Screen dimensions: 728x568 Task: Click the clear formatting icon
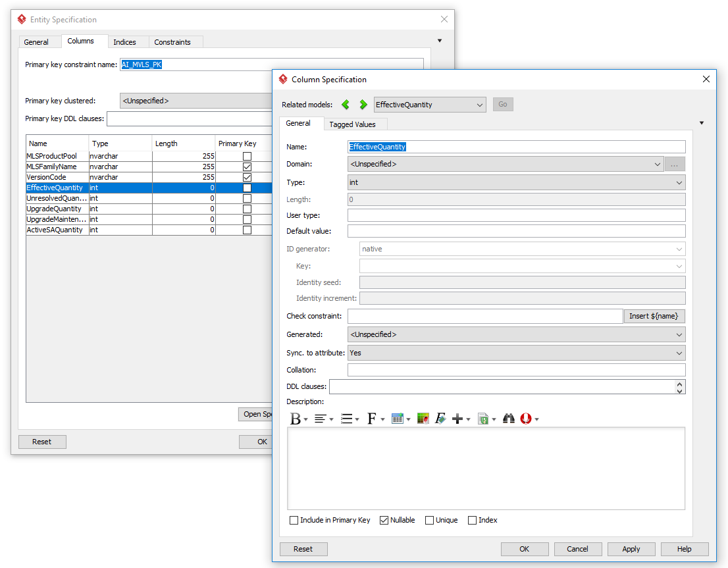pyautogui.click(x=440, y=419)
